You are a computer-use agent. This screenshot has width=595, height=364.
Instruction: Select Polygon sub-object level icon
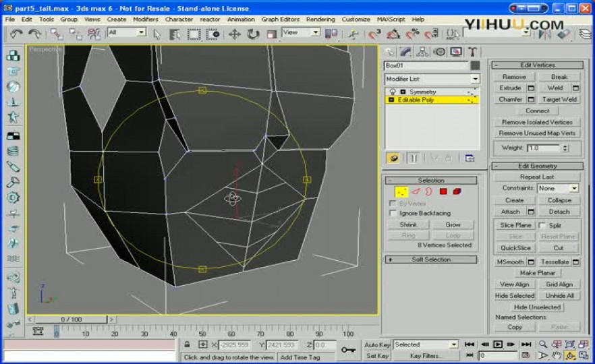(443, 191)
